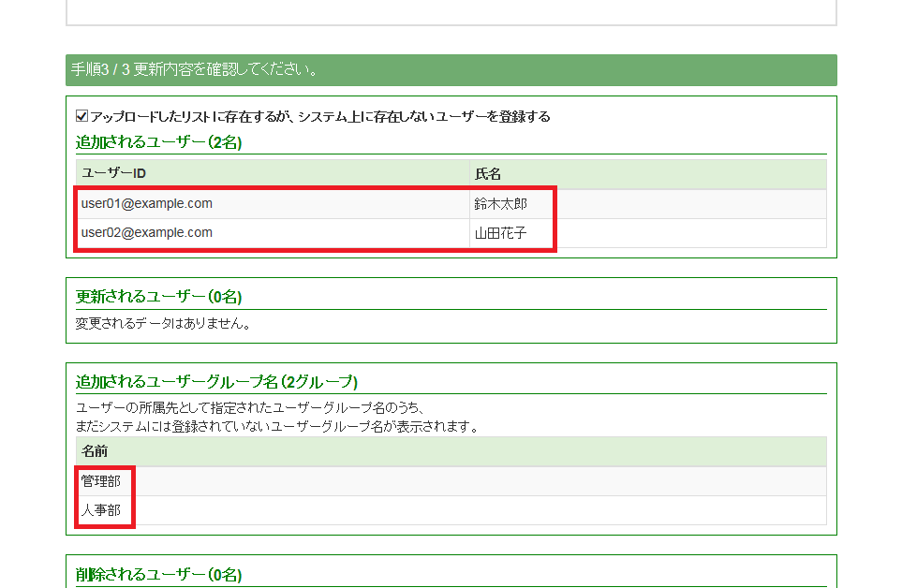Click the まだシステムには登録されていない description line
The height and width of the screenshot is (588, 902).
pos(277,427)
